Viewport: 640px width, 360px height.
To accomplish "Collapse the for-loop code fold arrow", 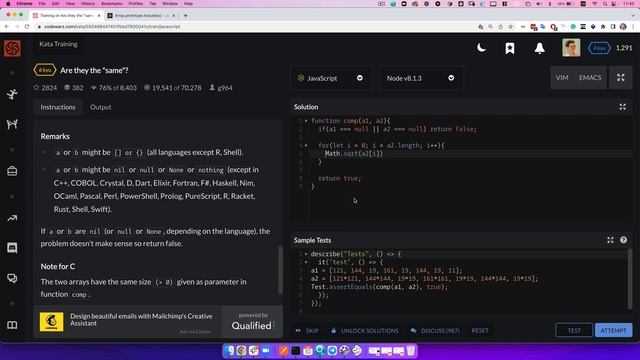I will coord(306,145).
